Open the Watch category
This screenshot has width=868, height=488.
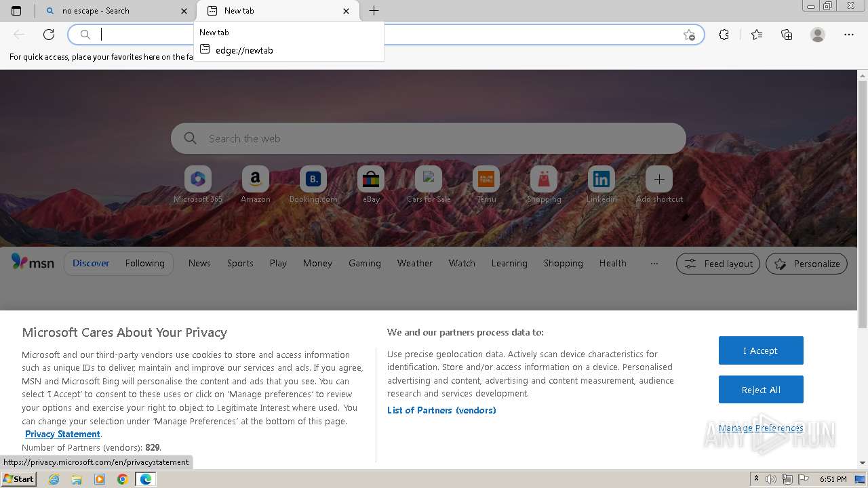click(462, 263)
